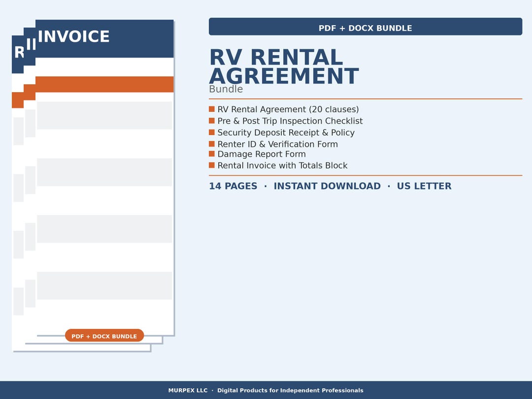532x399 pixels.
Task: Click the orange bullet beside RV Rental Agreement
Action: (212, 109)
